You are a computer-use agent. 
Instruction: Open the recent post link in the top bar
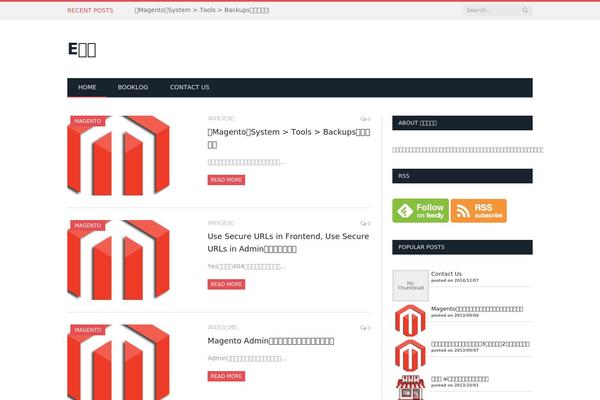(202, 10)
